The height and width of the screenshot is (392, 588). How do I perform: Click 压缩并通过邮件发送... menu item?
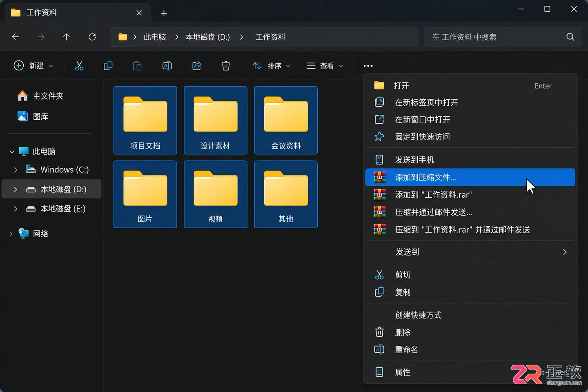[470, 212]
